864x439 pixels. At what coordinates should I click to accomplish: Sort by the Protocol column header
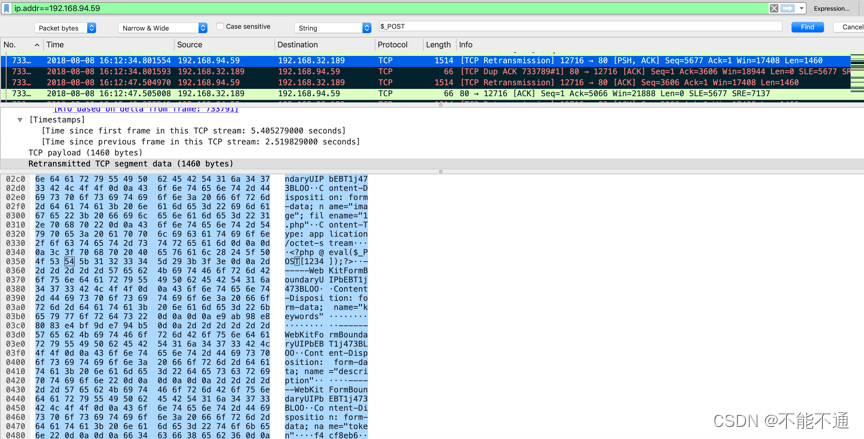pyautogui.click(x=398, y=45)
